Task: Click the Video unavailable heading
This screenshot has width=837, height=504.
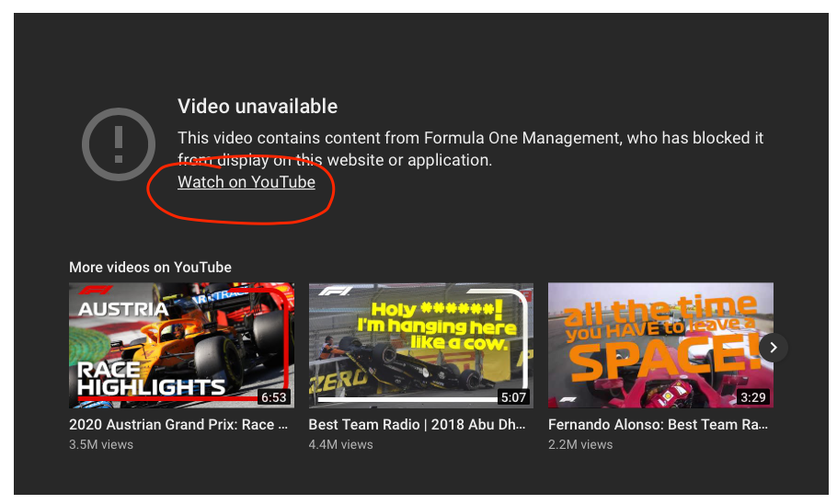Action: point(258,107)
